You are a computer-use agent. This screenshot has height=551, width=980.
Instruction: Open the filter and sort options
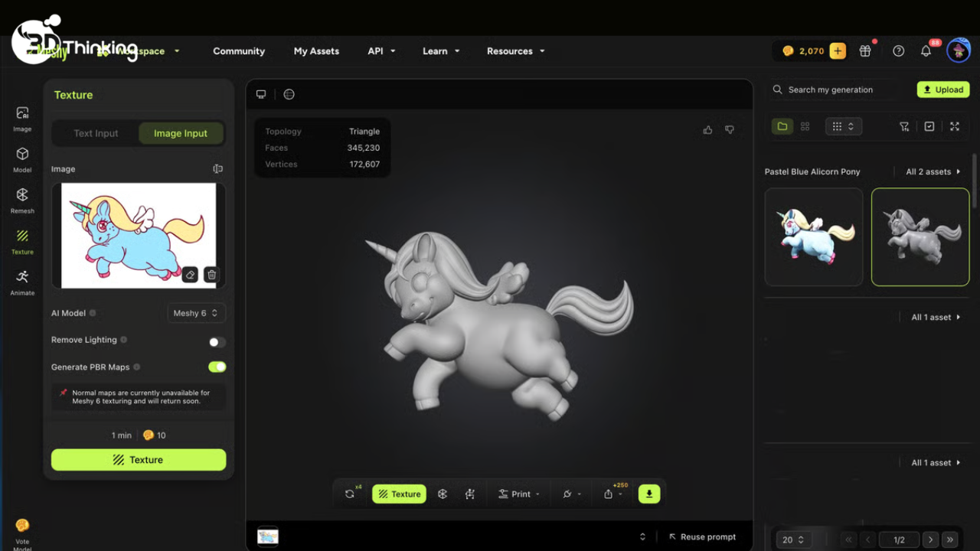click(904, 126)
